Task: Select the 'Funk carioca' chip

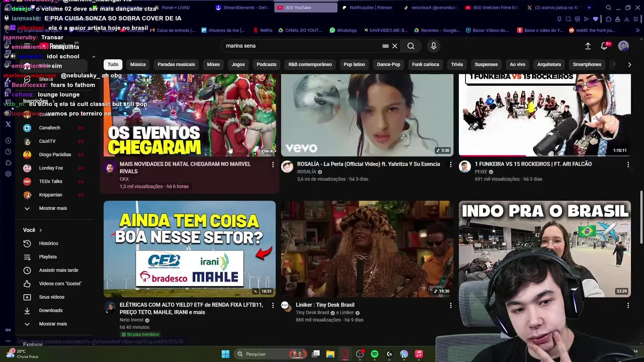Action: [426, 64]
